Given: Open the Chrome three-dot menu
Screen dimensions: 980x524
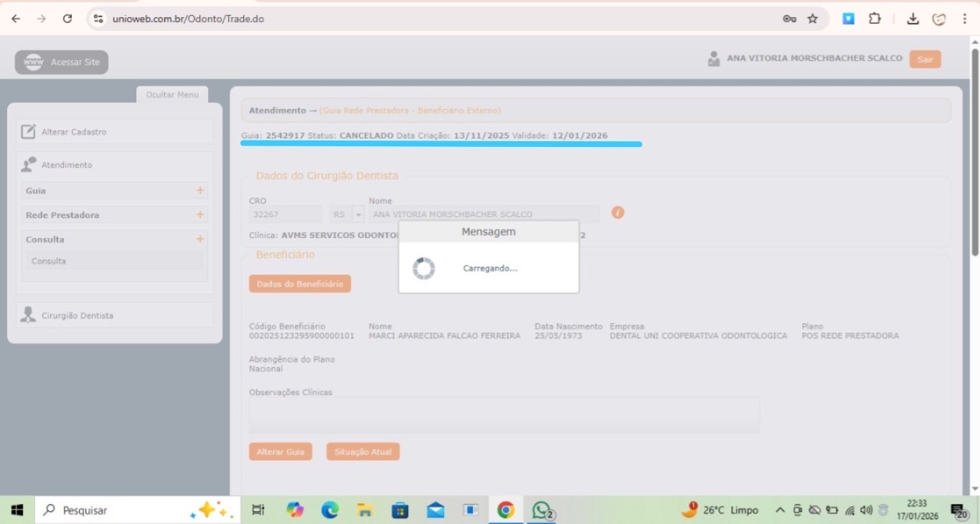Looking at the screenshot, I should (x=965, y=19).
